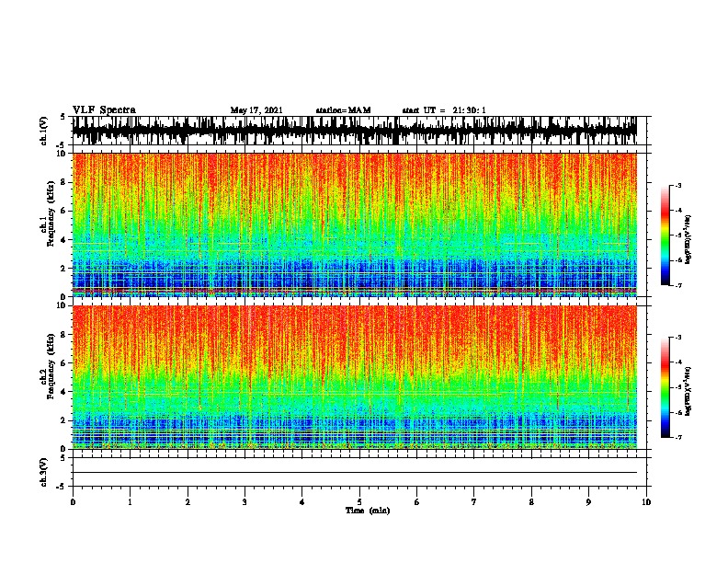
Task: Click the "Time (min)" axis label
Action: (368, 511)
